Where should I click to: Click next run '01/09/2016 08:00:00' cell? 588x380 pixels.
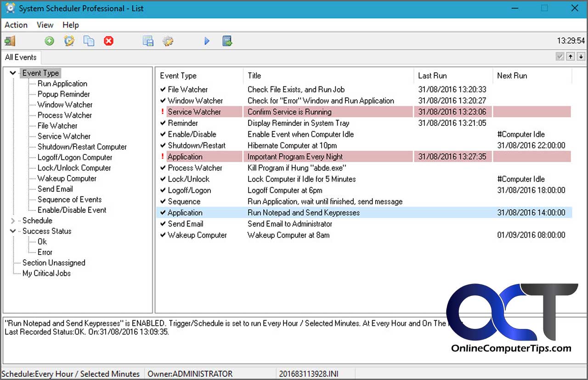pyautogui.click(x=531, y=235)
